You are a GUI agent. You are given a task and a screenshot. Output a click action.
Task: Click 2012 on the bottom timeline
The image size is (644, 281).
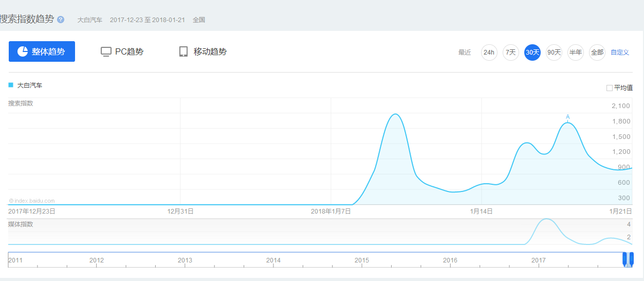coord(97,260)
